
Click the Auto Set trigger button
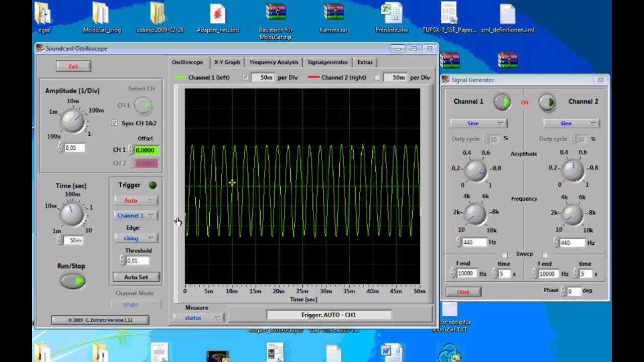tap(136, 277)
